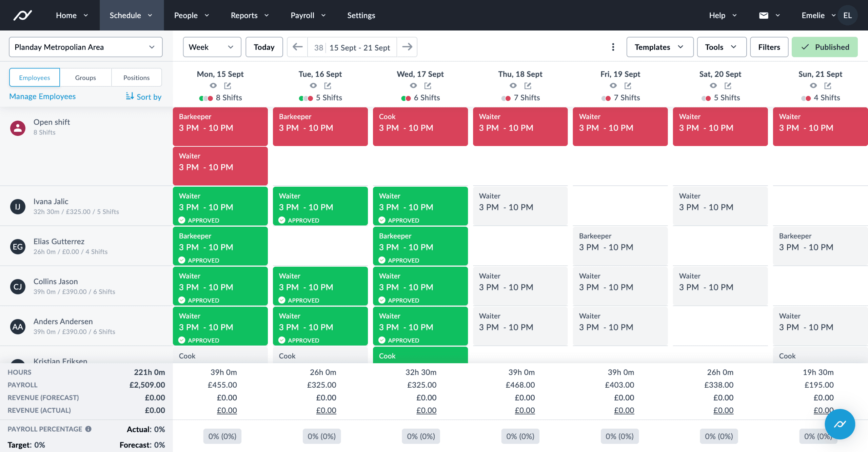Click the Today button
The height and width of the screenshot is (452, 868).
[x=264, y=47]
